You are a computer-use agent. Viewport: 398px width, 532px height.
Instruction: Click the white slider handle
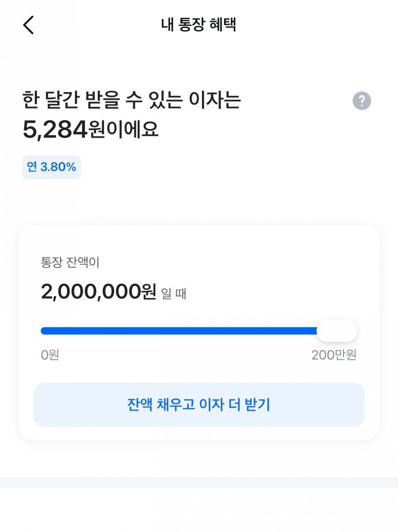[337, 331]
